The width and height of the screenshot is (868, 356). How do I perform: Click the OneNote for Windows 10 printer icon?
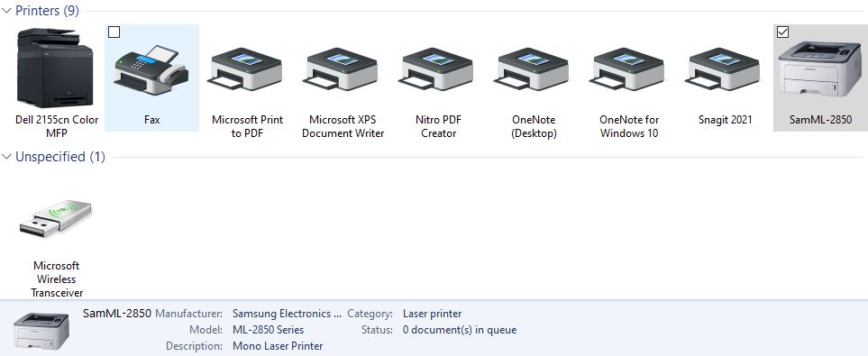(628, 69)
